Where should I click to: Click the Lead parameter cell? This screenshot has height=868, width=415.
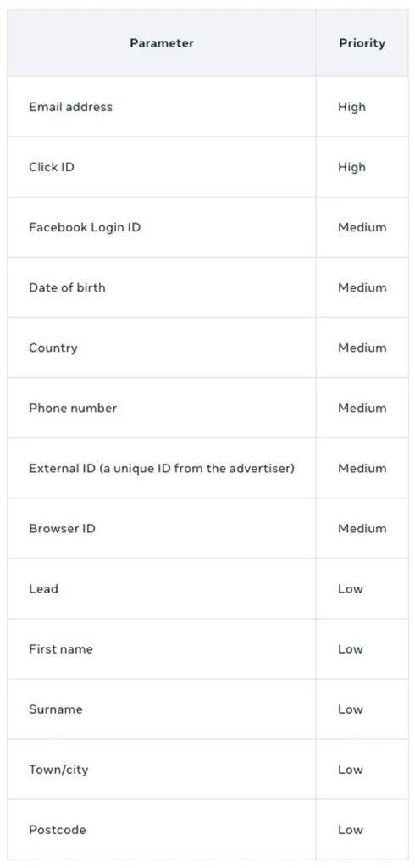(x=162, y=588)
